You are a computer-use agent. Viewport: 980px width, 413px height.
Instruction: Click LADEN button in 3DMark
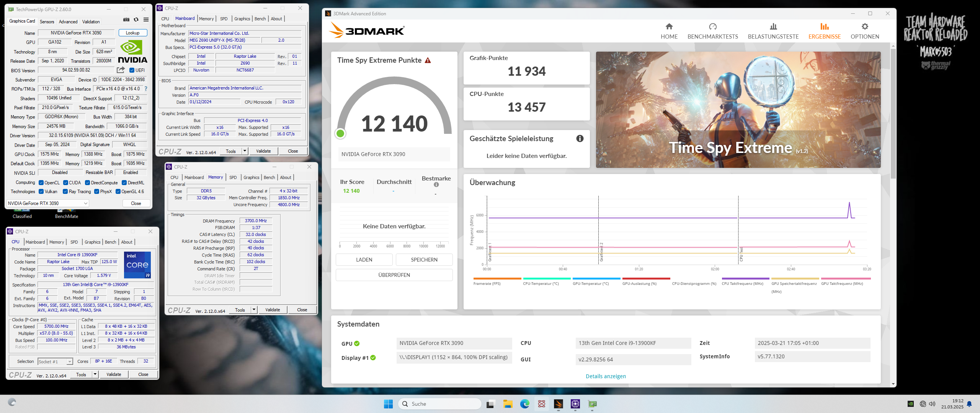(x=364, y=260)
